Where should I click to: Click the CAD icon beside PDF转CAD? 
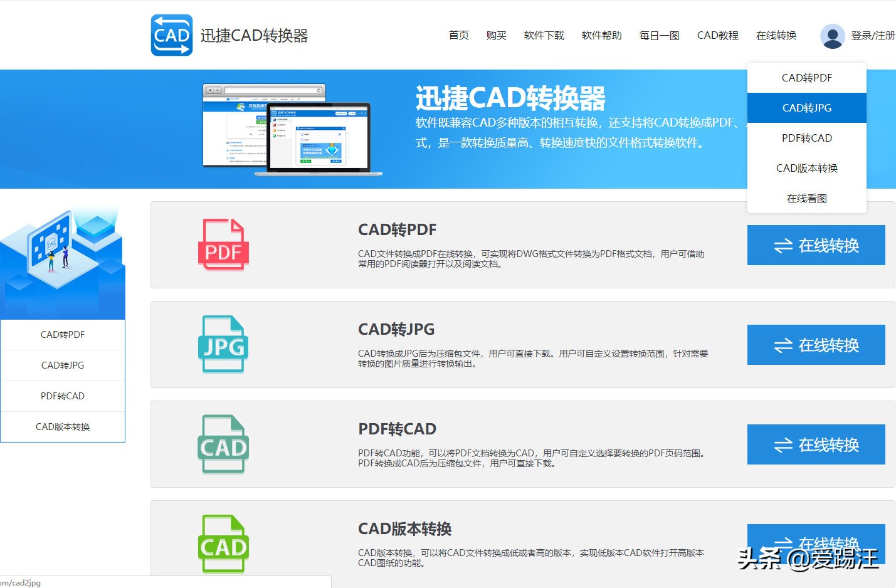(x=223, y=444)
